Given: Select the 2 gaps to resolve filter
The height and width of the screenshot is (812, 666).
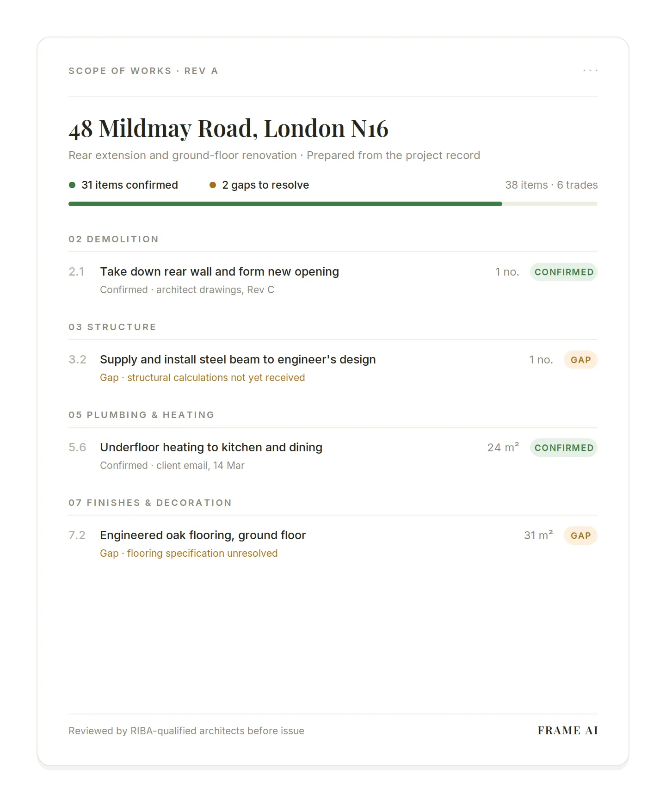Looking at the screenshot, I should [x=259, y=185].
